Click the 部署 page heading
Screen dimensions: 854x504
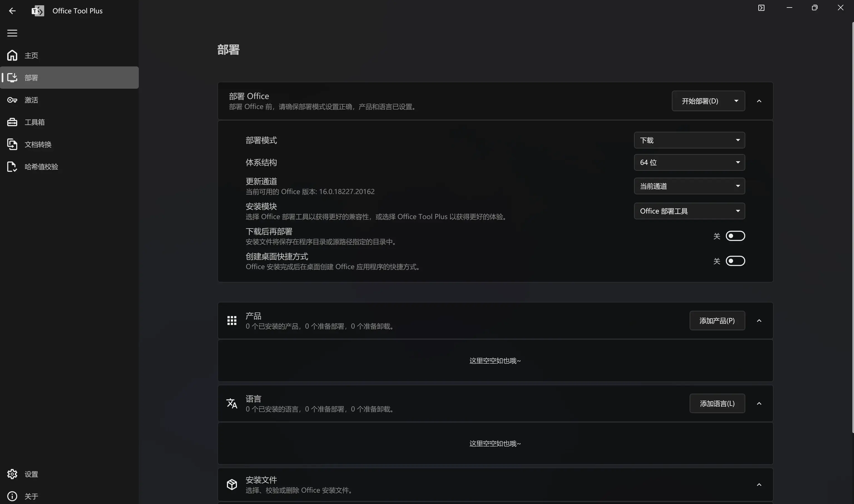(228, 49)
